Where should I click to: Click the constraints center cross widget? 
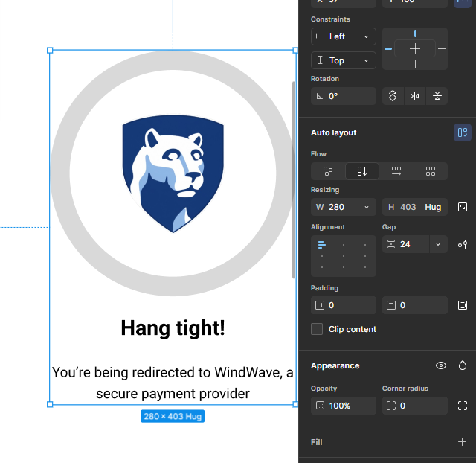pos(415,48)
